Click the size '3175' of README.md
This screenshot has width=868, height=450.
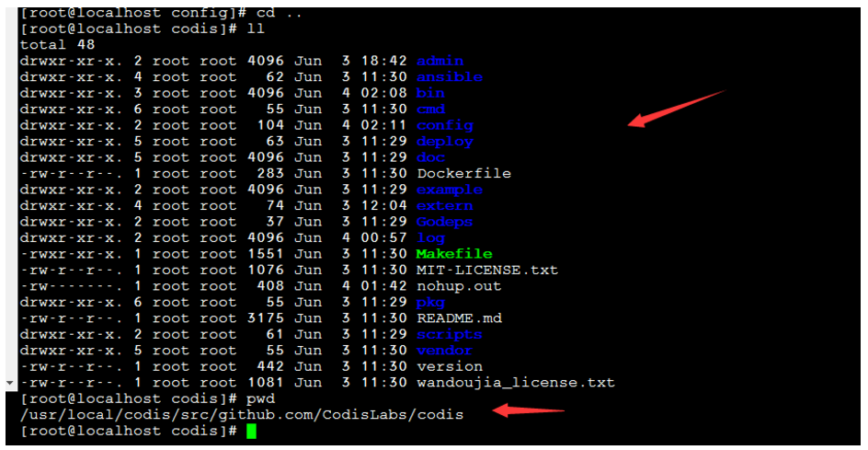(x=265, y=318)
